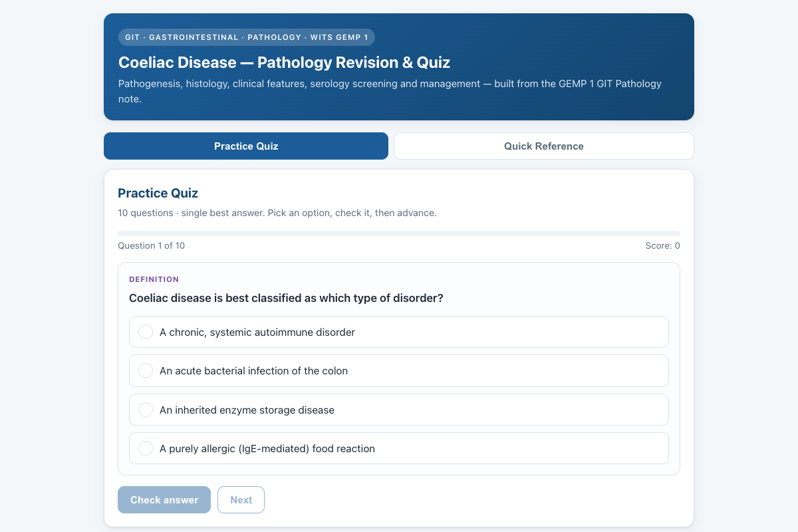
Task: Click the Score: 0 indicator
Action: click(x=662, y=245)
